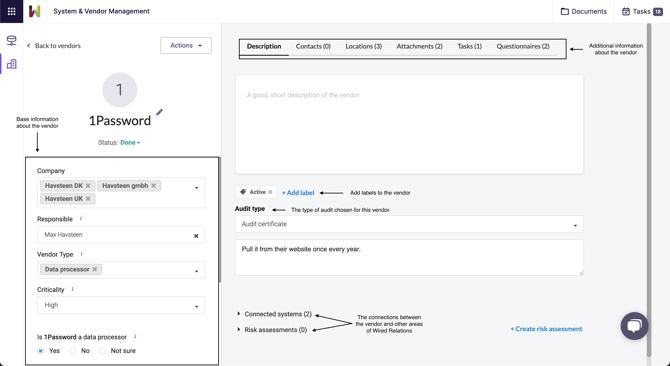The width and height of the screenshot is (670, 366).
Task: Click Create risk assessment link
Action: coord(546,329)
